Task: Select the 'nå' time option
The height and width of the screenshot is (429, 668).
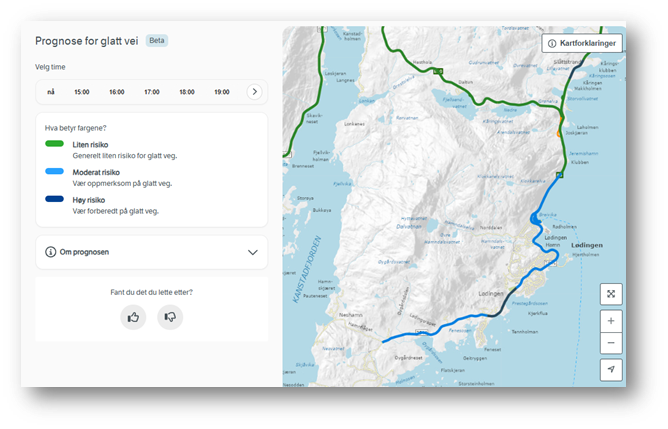Action: coord(51,92)
